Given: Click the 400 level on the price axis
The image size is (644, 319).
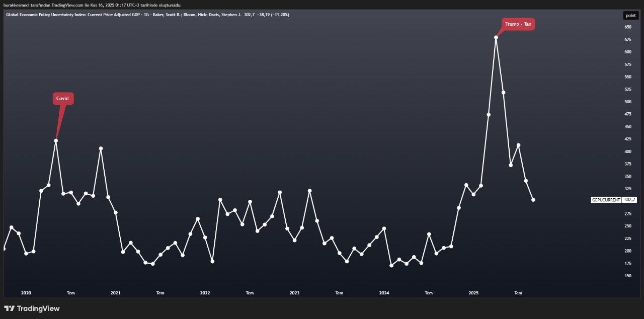Looking at the screenshot, I should click(628, 151).
